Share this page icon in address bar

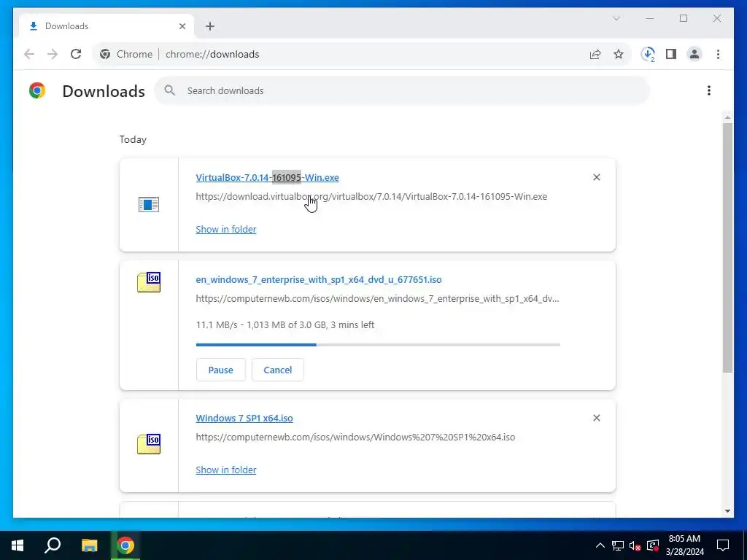pyautogui.click(x=595, y=54)
